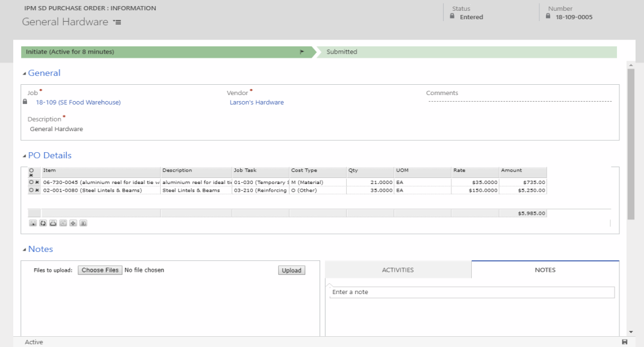
Task: Click the first toolbar icon under the grid
Action: click(33, 223)
